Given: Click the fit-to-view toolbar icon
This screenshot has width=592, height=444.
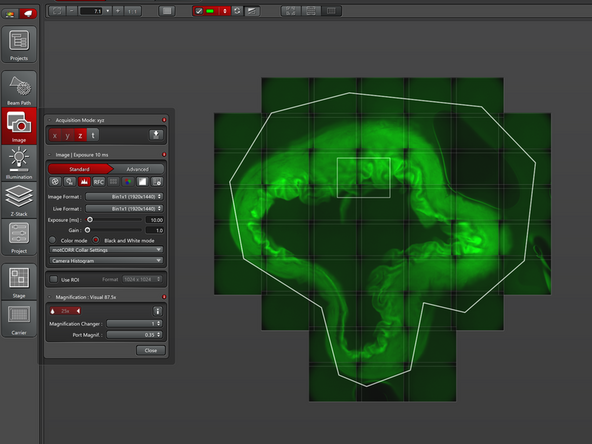Looking at the screenshot, I should click(57, 11).
